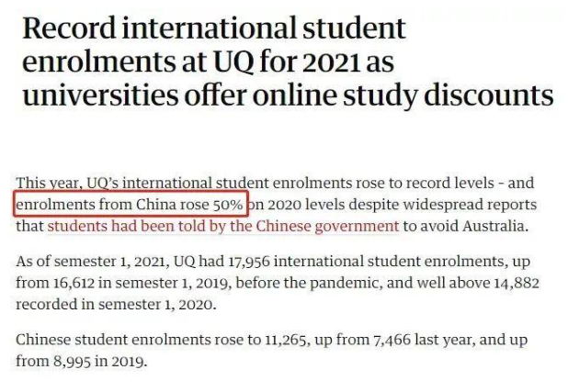
Task: Click the phrase 'despite widespread reports'
Action: point(442,205)
